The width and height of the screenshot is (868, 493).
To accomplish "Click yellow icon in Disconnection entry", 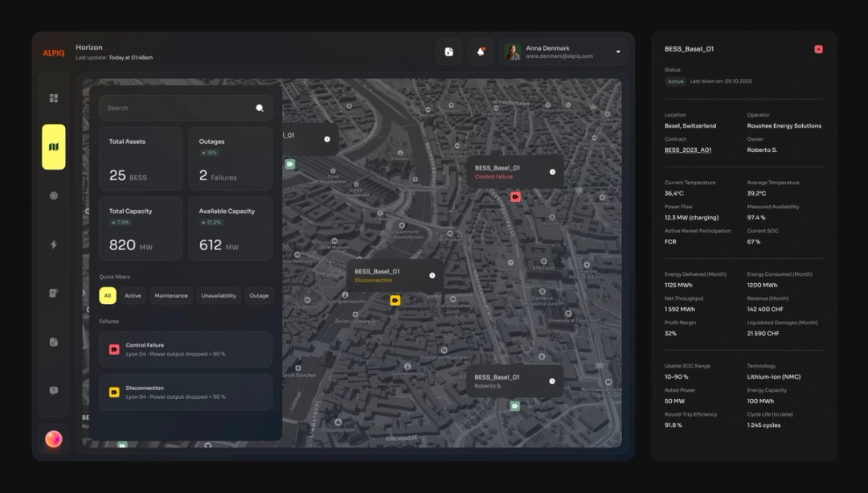I will (x=114, y=392).
